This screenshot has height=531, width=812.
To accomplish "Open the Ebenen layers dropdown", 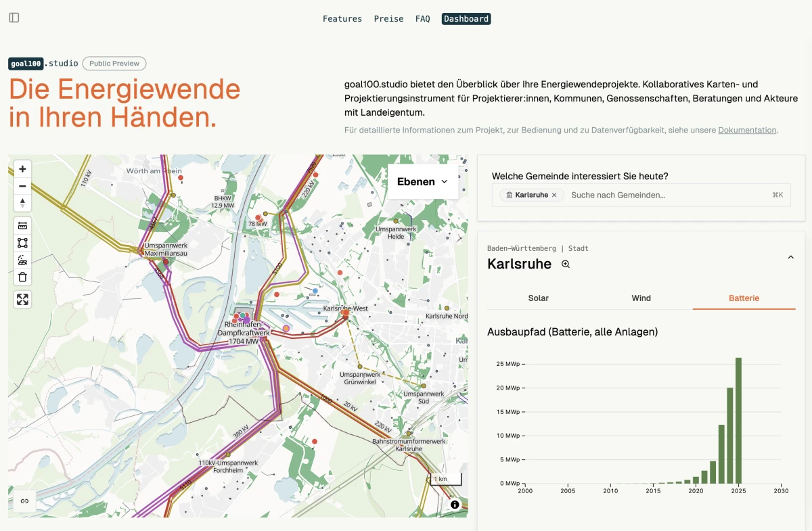I will (x=422, y=181).
